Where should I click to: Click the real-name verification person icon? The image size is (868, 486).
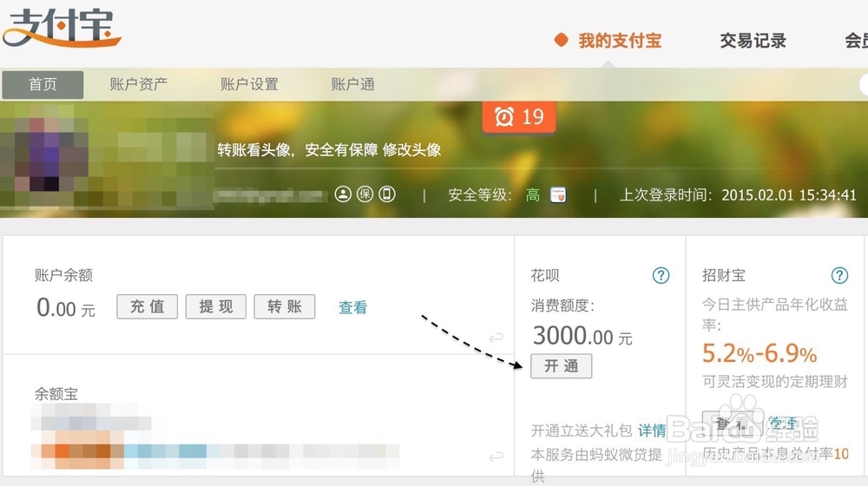pyautogui.click(x=343, y=194)
